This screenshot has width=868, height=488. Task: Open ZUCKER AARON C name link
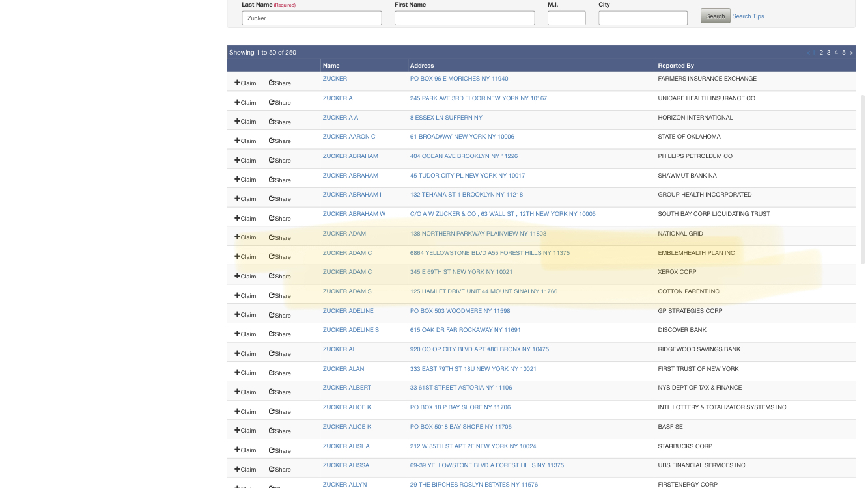(x=349, y=137)
